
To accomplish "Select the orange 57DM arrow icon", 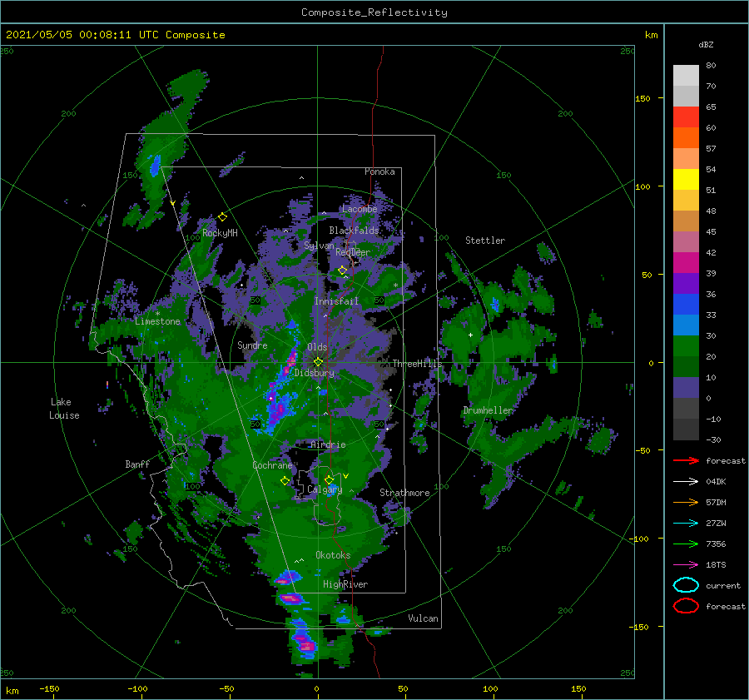I will (686, 502).
